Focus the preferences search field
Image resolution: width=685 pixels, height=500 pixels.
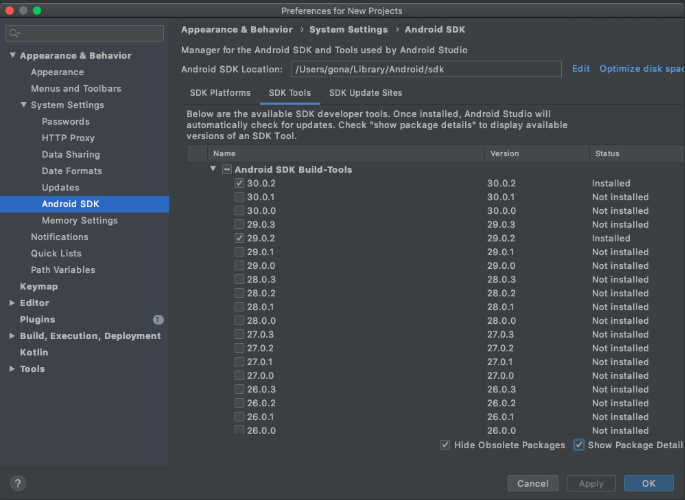click(85, 33)
